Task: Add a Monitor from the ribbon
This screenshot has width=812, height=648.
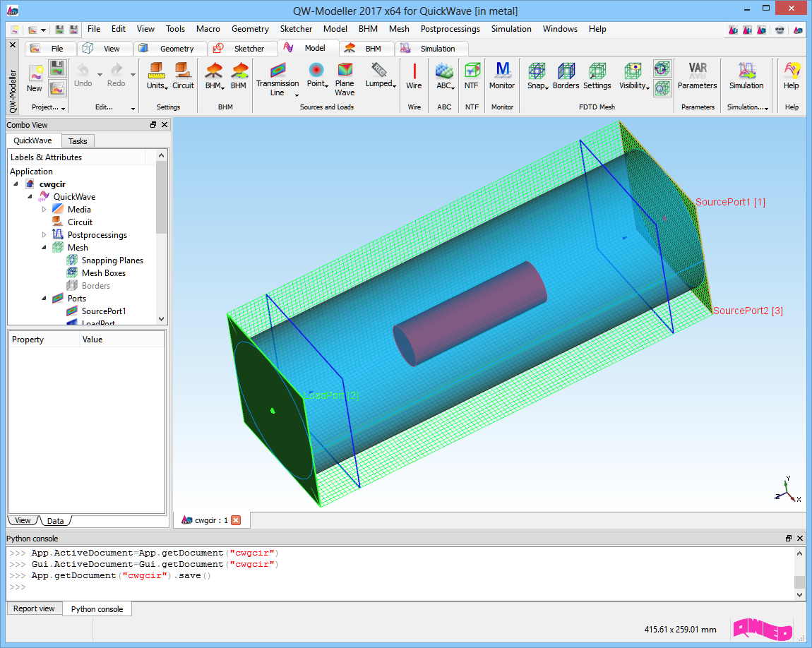Action: coord(502,76)
